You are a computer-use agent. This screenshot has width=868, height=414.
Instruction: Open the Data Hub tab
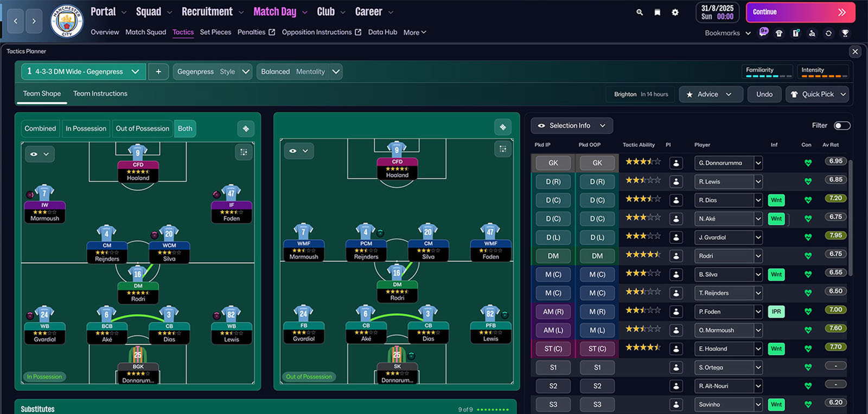point(382,33)
